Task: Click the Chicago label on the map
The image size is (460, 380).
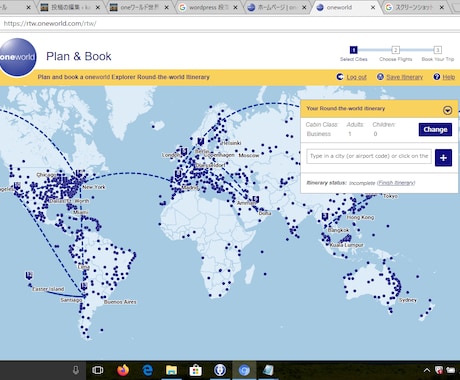Action: pyautogui.click(x=46, y=175)
